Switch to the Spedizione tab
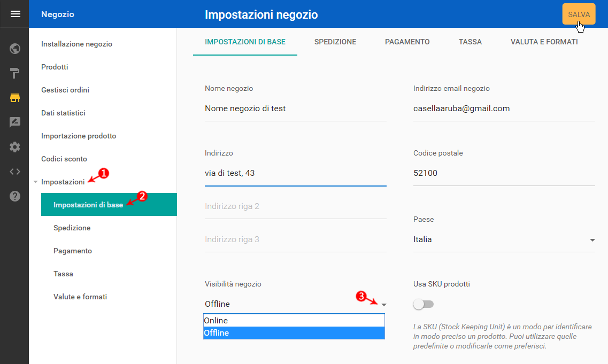Screen dimensions: 608x364 pyautogui.click(x=335, y=42)
